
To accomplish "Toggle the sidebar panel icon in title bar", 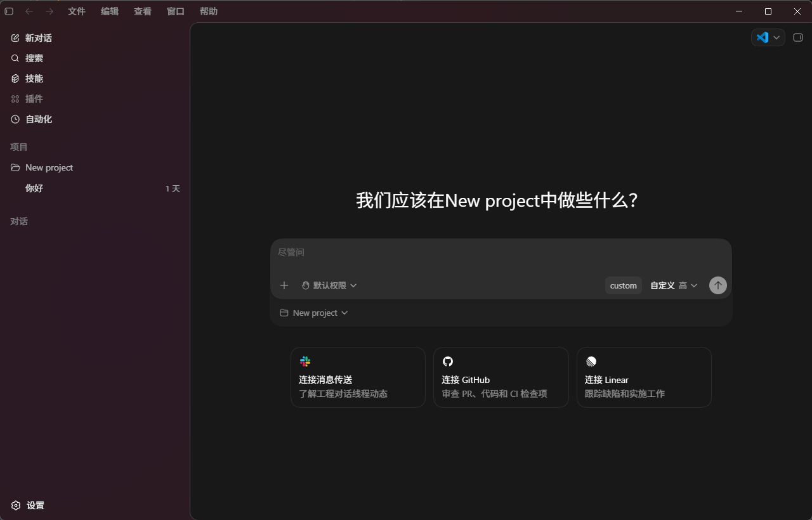I will [9, 11].
